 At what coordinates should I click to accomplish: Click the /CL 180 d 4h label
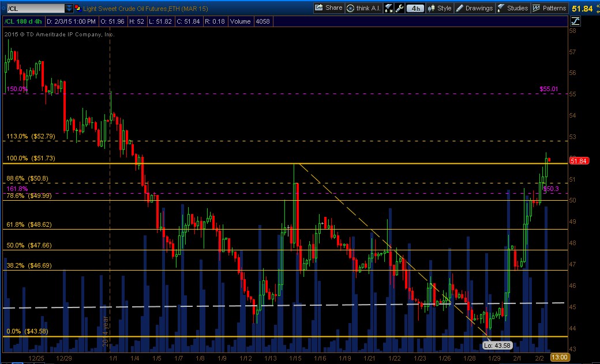(x=23, y=21)
